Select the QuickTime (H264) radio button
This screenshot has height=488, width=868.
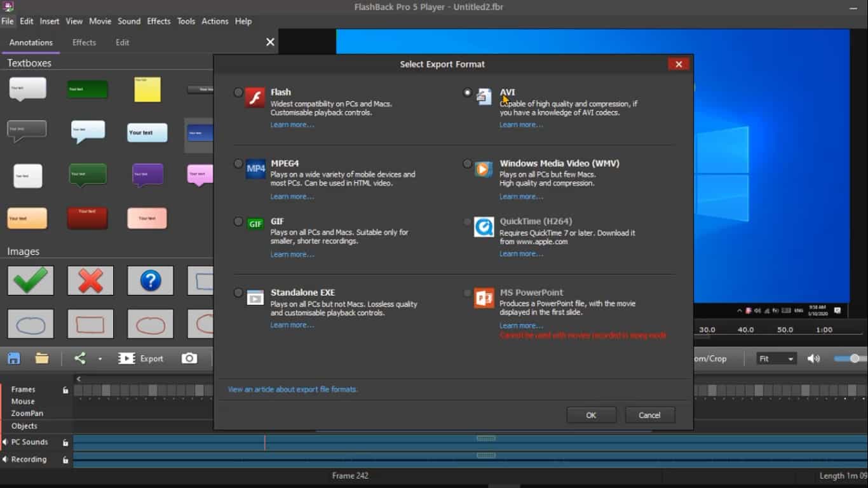click(468, 222)
